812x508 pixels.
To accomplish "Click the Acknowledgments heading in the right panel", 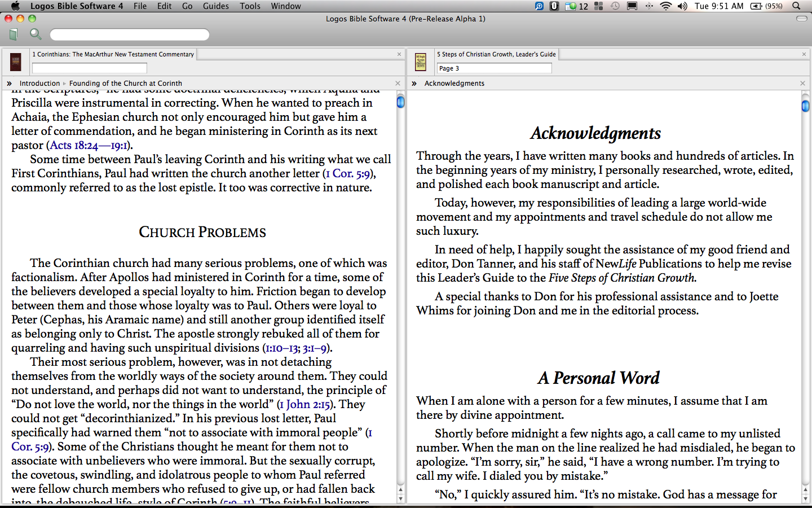I will point(595,133).
